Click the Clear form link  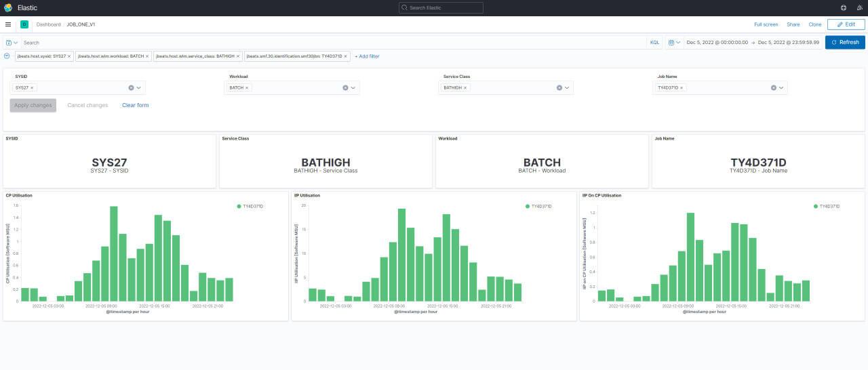[135, 105]
